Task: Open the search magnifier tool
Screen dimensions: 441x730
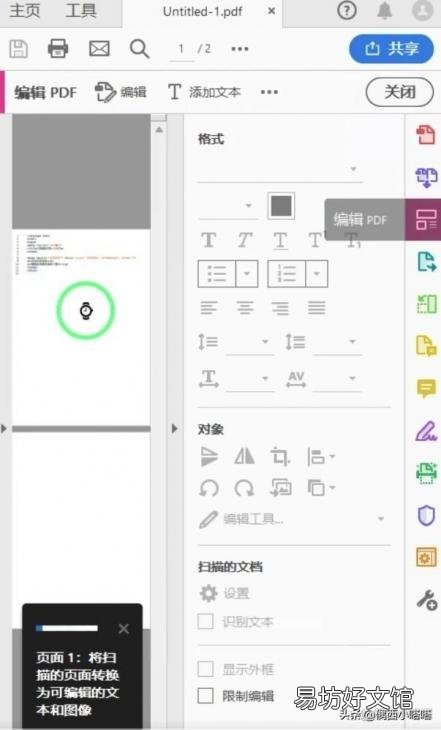Action: [x=139, y=48]
